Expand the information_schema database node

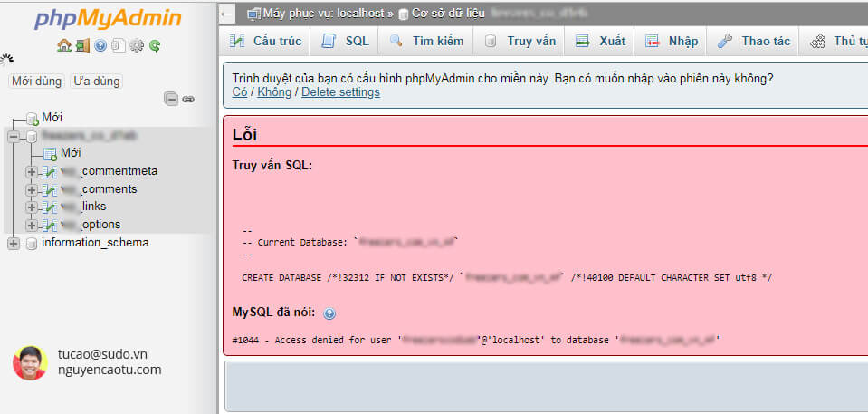tap(14, 244)
